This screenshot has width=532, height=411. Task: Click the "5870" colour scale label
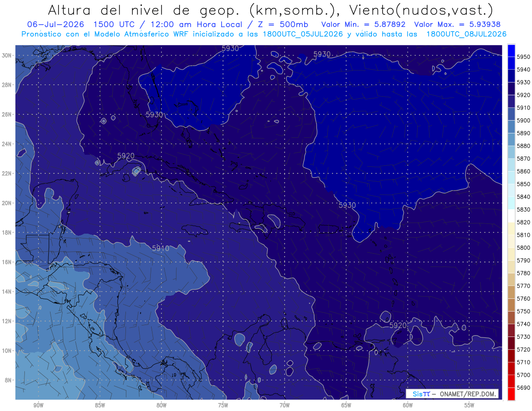point(523,159)
